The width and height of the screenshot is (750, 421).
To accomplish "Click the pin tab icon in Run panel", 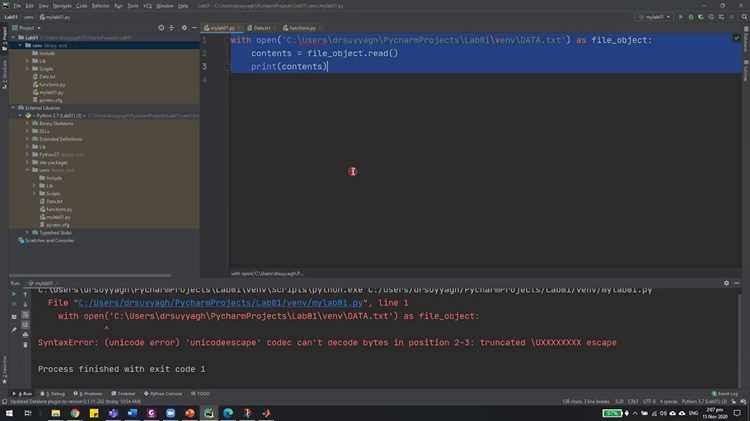I will [x=14, y=330].
